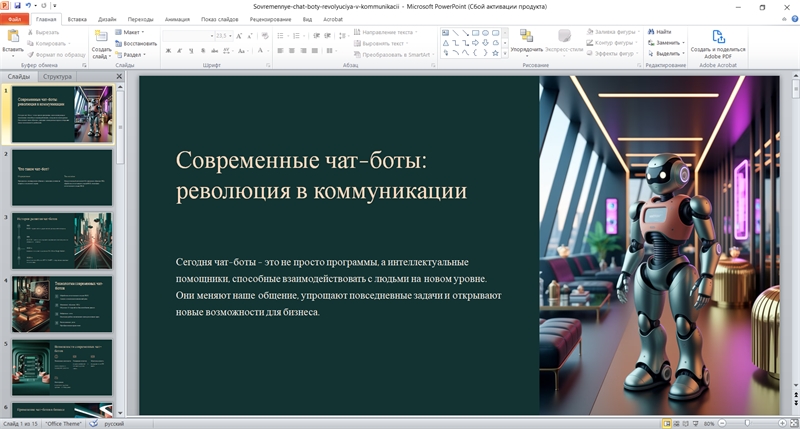Open Arrange (Упорядочить) objects icon
This screenshot has height=429, width=800.
click(526, 36)
